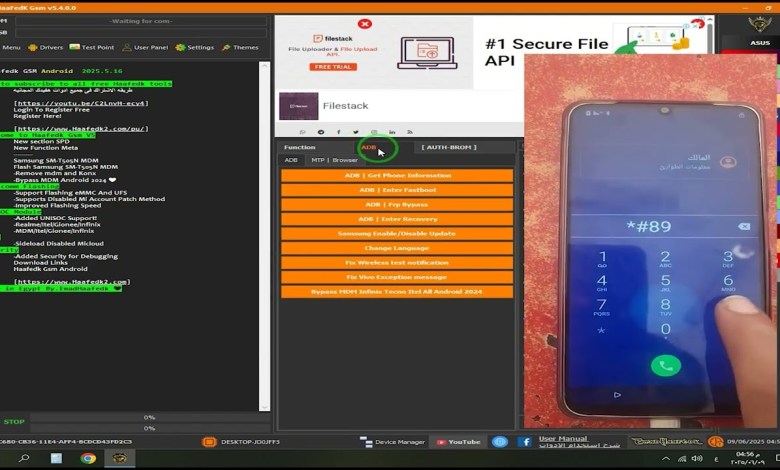This screenshot has height=470, width=780.
Task: Click the network icon in the system tray
Action: (x=682, y=459)
